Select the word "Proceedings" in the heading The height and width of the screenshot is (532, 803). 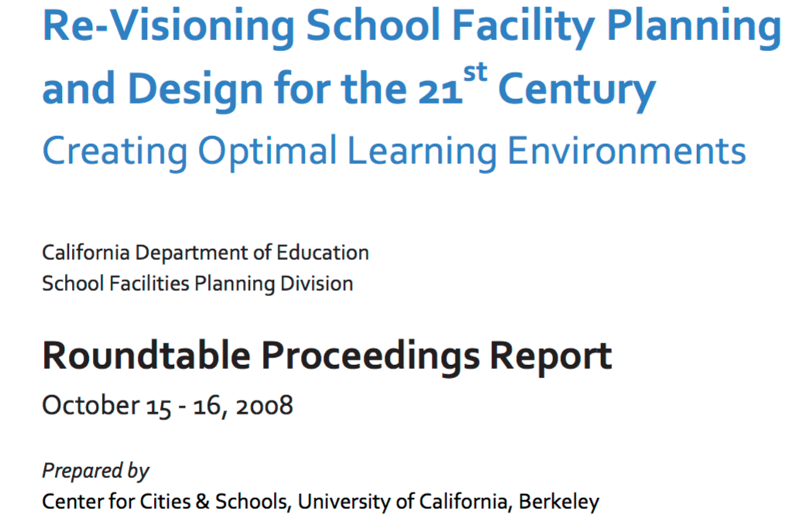(366, 356)
